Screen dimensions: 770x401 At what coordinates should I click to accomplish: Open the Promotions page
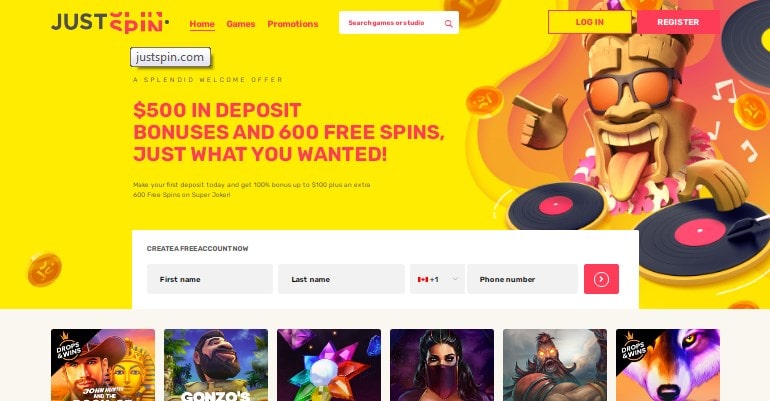(293, 24)
